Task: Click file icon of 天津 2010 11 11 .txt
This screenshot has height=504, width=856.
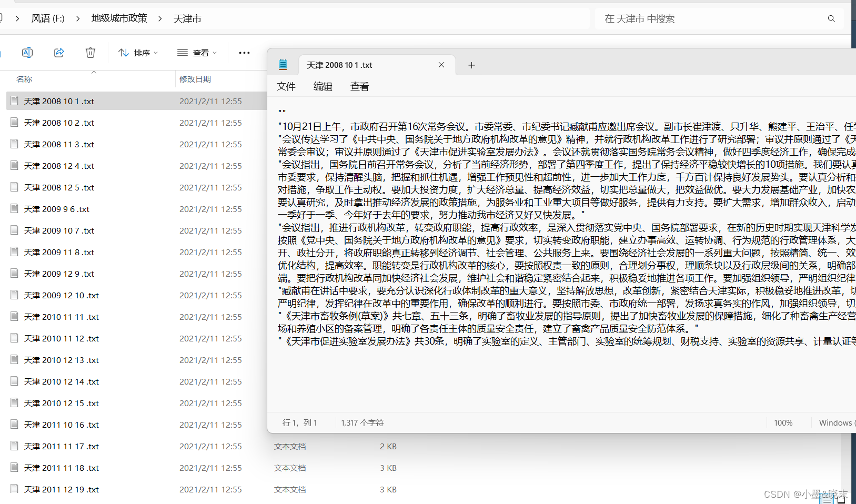Action: pyautogui.click(x=15, y=316)
